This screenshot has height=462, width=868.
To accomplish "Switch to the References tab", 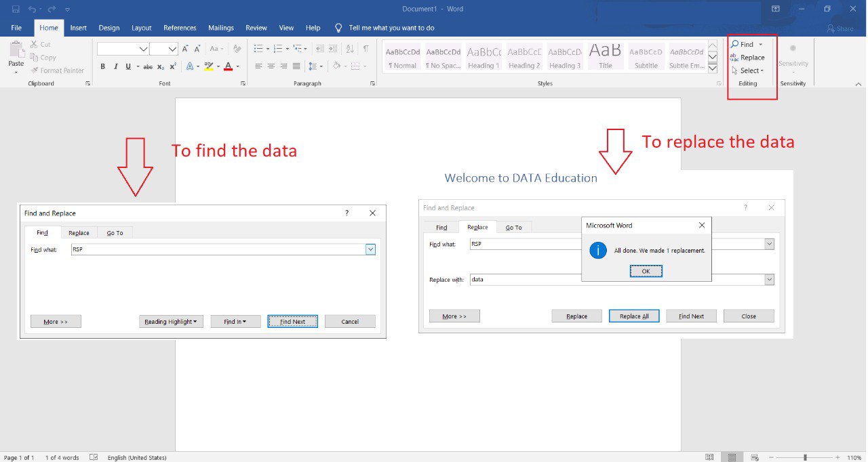I will [180, 28].
